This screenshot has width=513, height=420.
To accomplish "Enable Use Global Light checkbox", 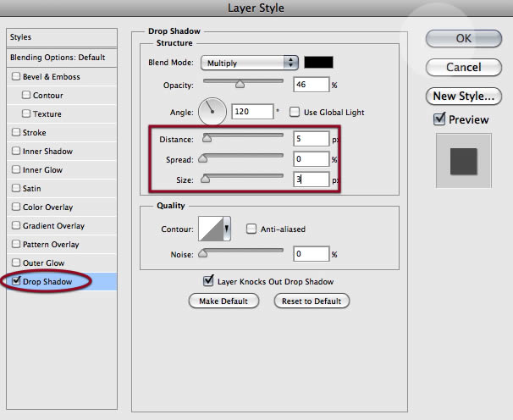I will coord(295,112).
